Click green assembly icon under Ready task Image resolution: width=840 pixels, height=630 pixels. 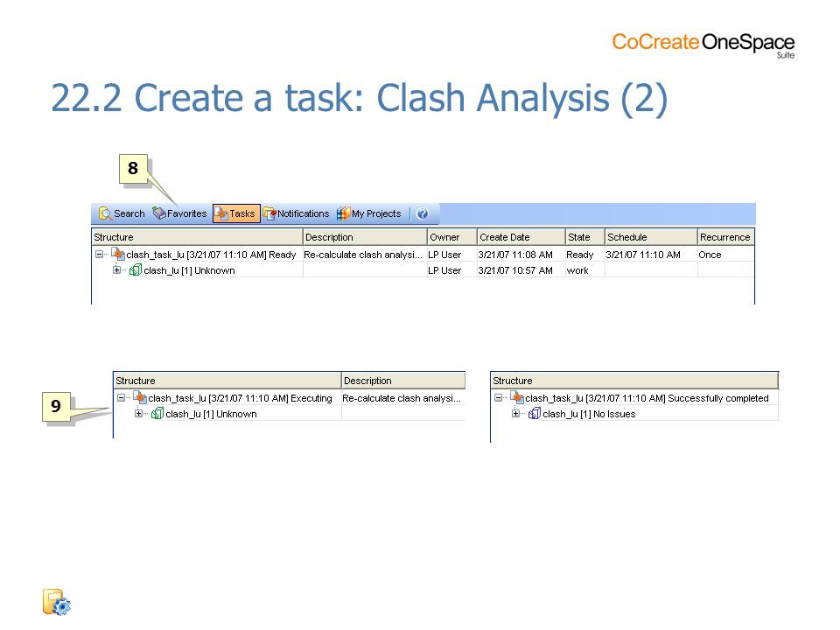click(x=136, y=270)
